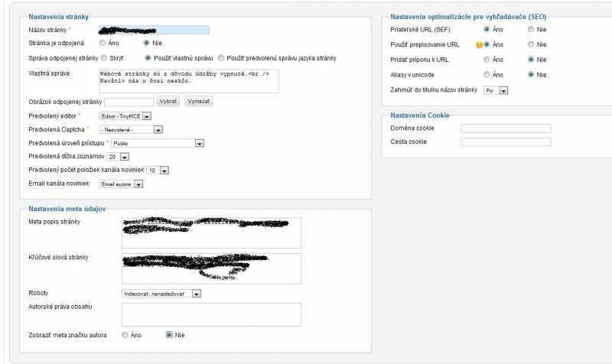Choose Áno for Zobraziť meta značku autora
Screen dimensions: 612x364
pyautogui.click(x=125, y=335)
